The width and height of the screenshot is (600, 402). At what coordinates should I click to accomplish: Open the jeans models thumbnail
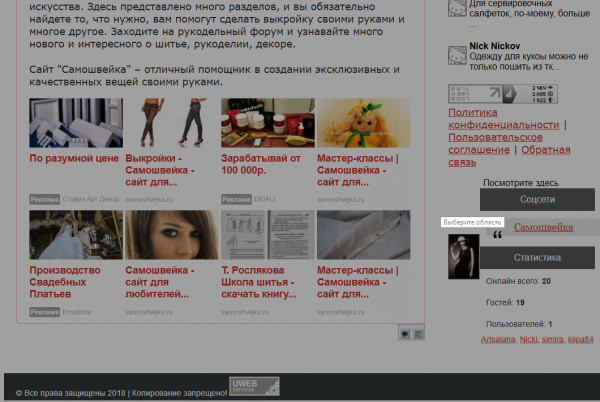(x=172, y=123)
